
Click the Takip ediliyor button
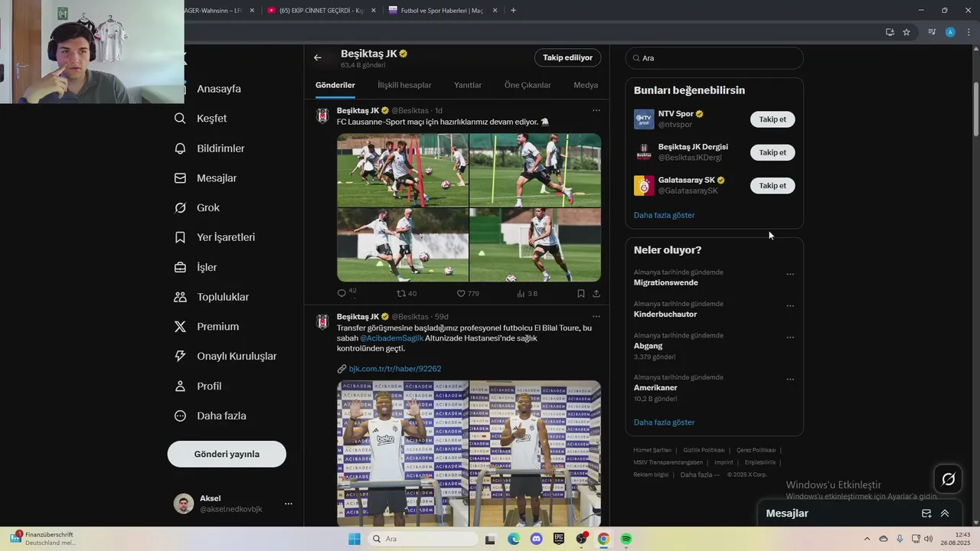567,57
